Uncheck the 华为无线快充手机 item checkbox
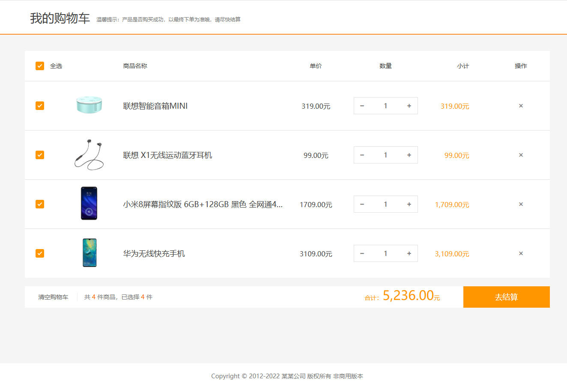567x392 pixels. click(x=40, y=253)
